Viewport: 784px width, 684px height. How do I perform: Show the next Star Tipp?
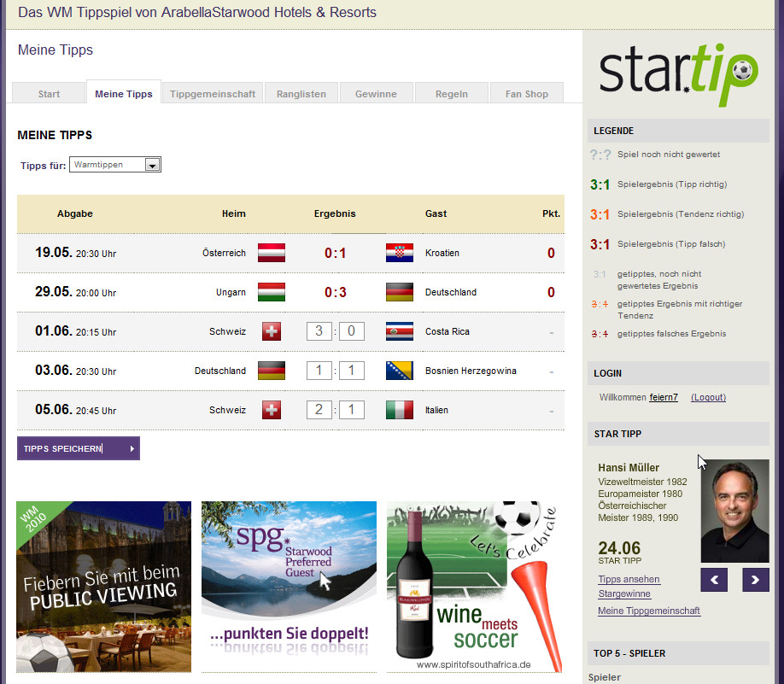click(x=756, y=580)
